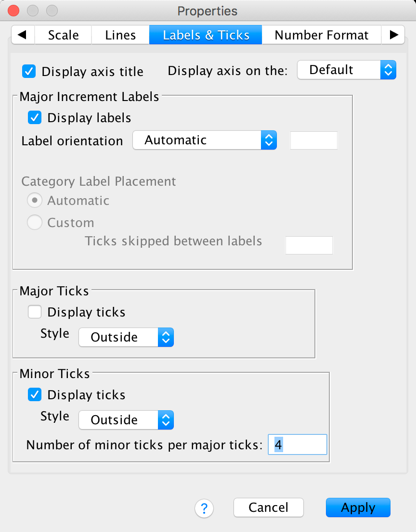The image size is (416, 532).
Task: Open the Label orientation dropdown
Action: [x=205, y=140]
